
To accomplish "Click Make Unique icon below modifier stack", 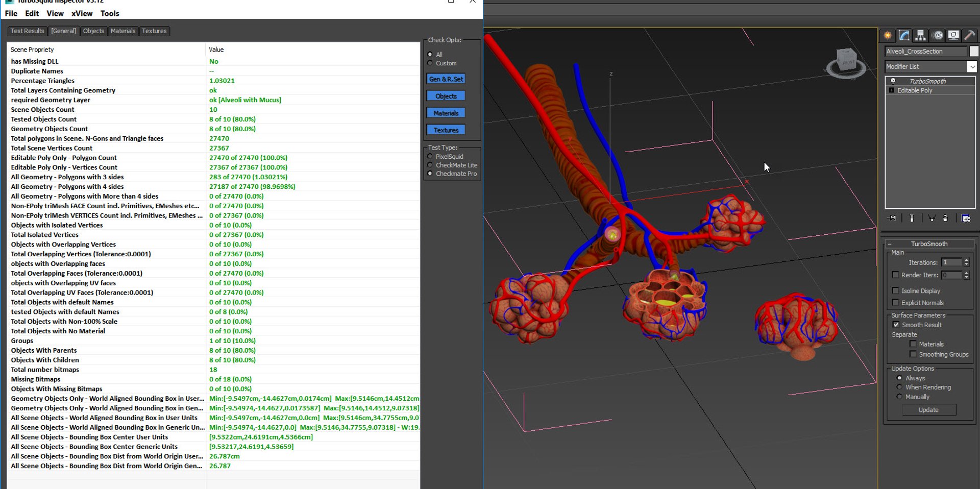I will (x=932, y=218).
